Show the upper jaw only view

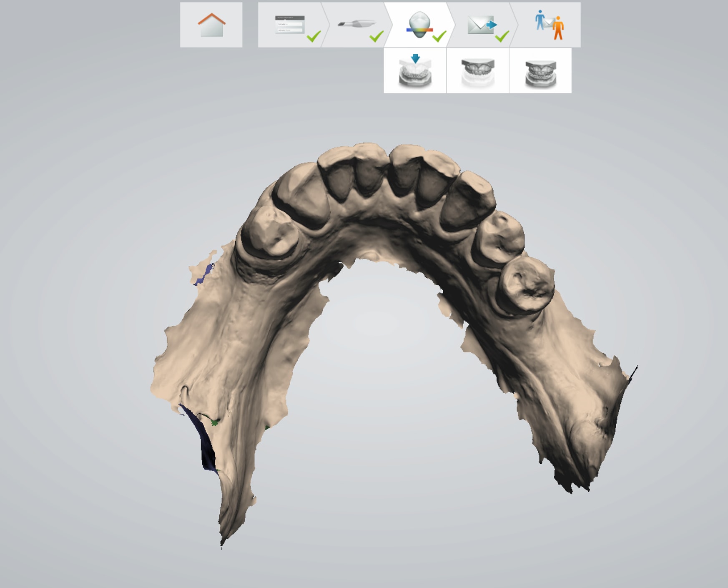point(477,70)
